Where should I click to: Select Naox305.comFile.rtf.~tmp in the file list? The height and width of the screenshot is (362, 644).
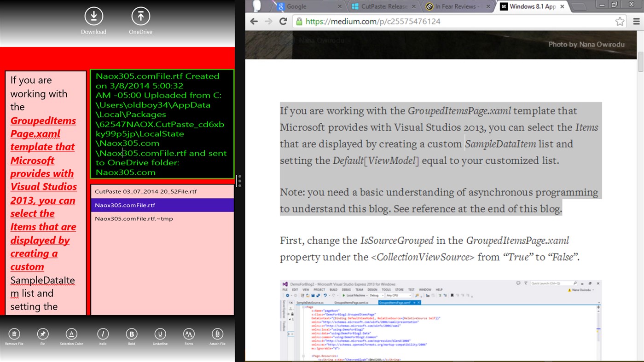pos(162,218)
